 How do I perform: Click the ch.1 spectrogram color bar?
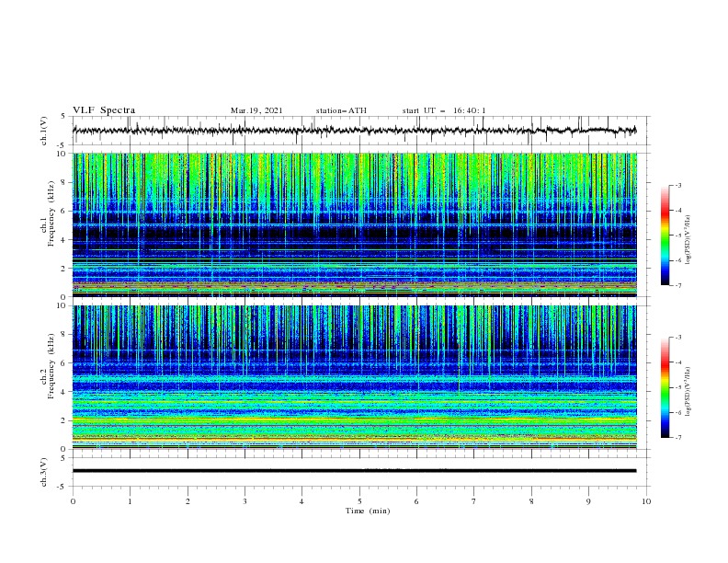(x=665, y=236)
